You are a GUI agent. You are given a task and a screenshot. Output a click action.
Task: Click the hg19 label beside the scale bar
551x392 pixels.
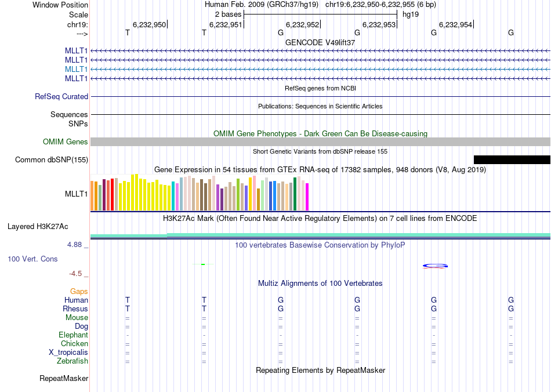(x=411, y=14)
